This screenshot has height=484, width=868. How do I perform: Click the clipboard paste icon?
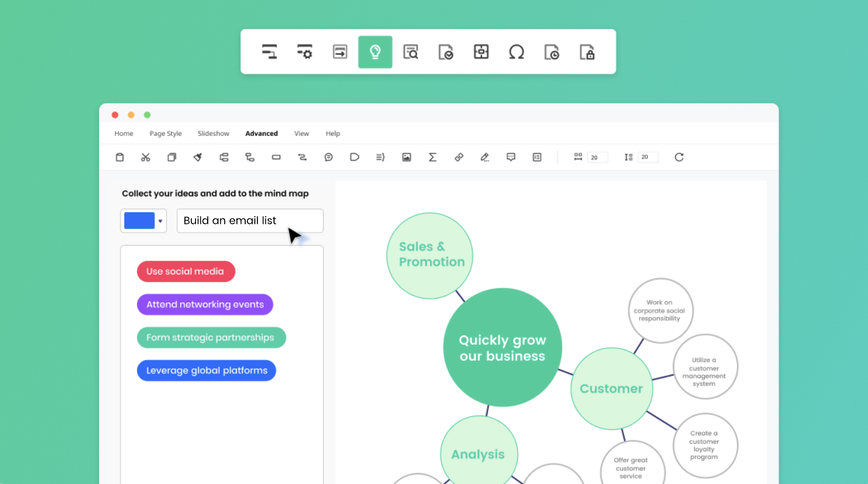point(120,157)
